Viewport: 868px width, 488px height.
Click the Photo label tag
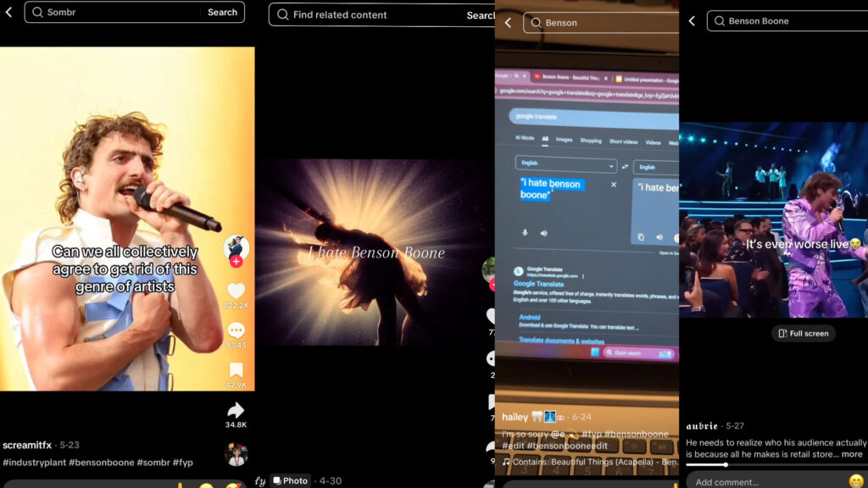point(291,481)
